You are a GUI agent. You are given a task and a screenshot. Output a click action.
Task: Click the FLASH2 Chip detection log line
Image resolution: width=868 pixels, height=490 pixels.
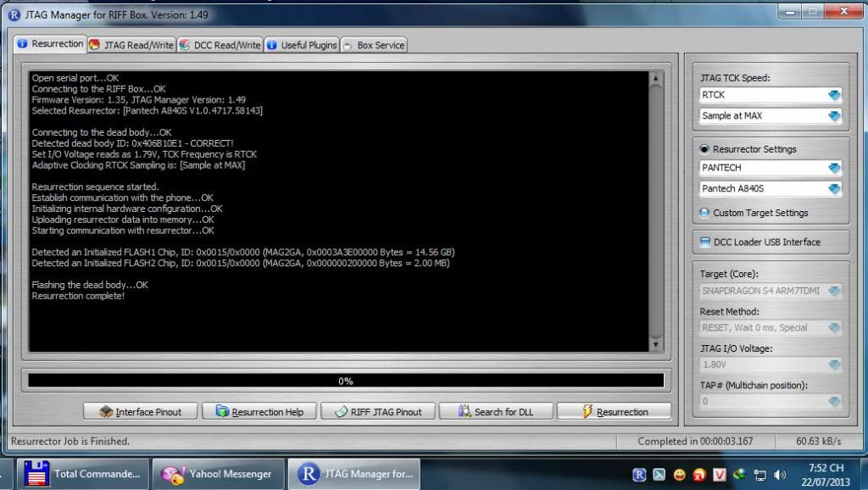[x=240, y=263]
